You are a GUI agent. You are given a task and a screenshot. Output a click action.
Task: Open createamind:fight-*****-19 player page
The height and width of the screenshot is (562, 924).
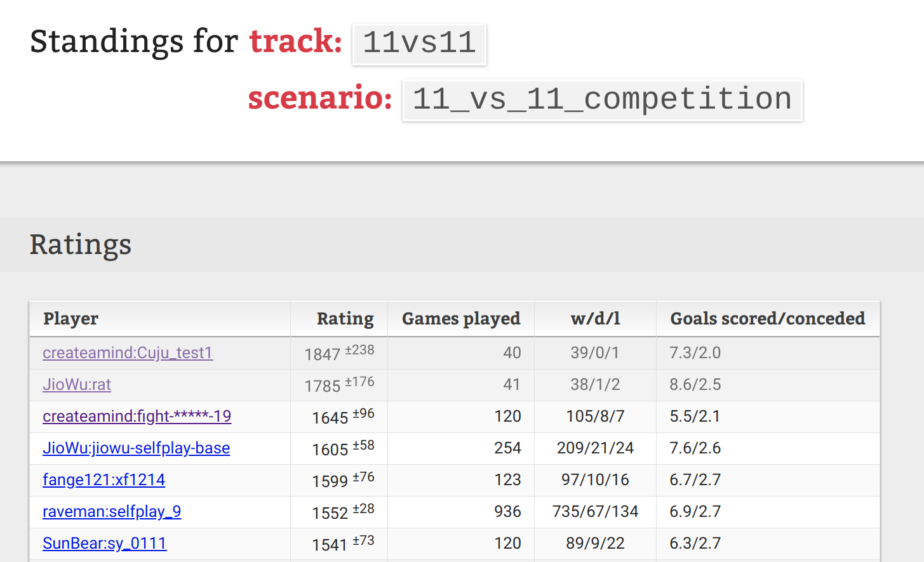click(x=137, y=417)
